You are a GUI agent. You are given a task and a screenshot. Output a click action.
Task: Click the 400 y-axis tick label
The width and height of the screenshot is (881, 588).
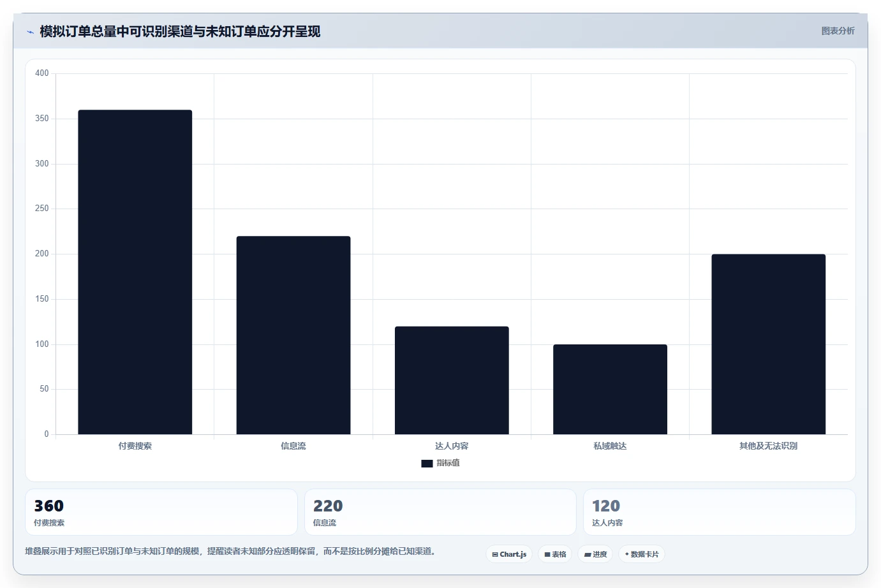click(x=42, y=73)
